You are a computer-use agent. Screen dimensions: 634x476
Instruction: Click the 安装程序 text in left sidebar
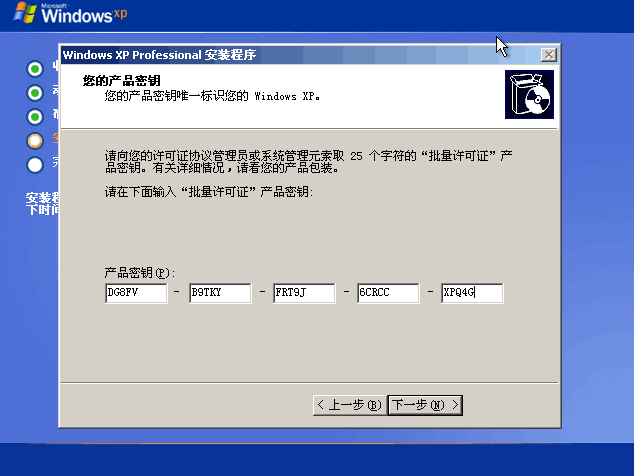[42, 198]
